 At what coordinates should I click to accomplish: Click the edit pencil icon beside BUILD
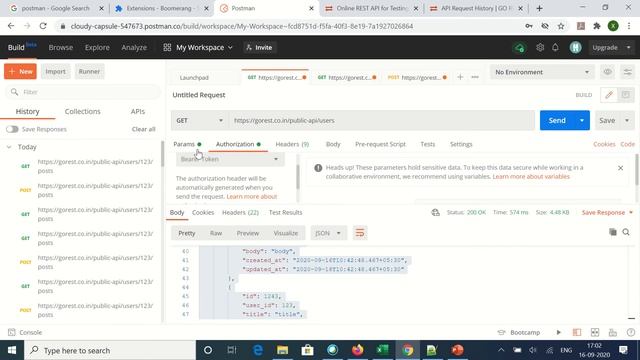pos(609,95)
